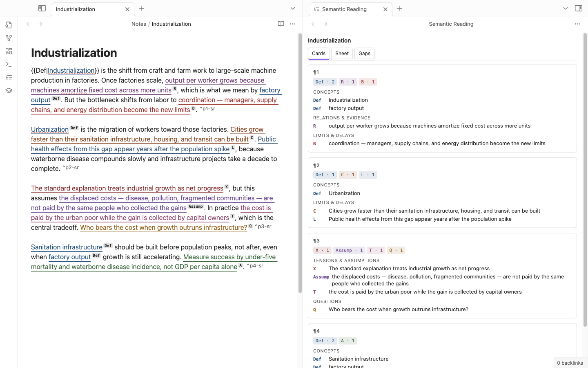
Task: Open more options for Semantic Reading view
Action: click(577, 24)
